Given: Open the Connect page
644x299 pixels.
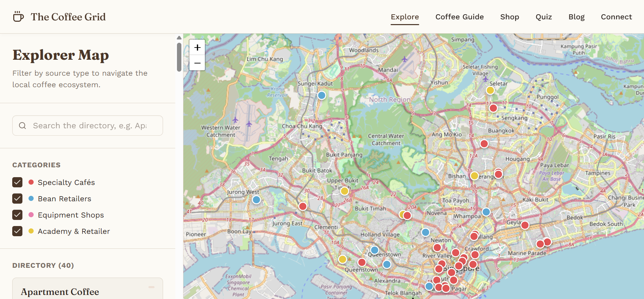Looking at the screenshot, I should tap(616, 17).
